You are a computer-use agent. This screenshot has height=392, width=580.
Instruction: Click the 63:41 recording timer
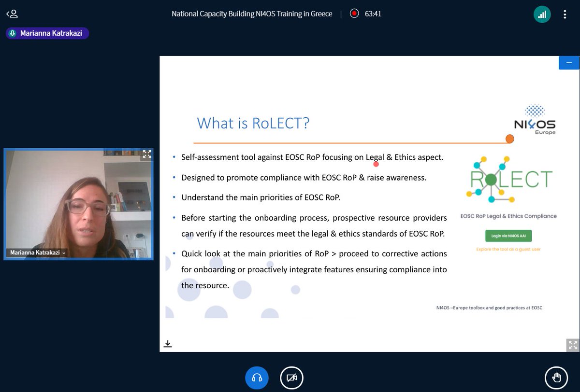tap(373, 14)
